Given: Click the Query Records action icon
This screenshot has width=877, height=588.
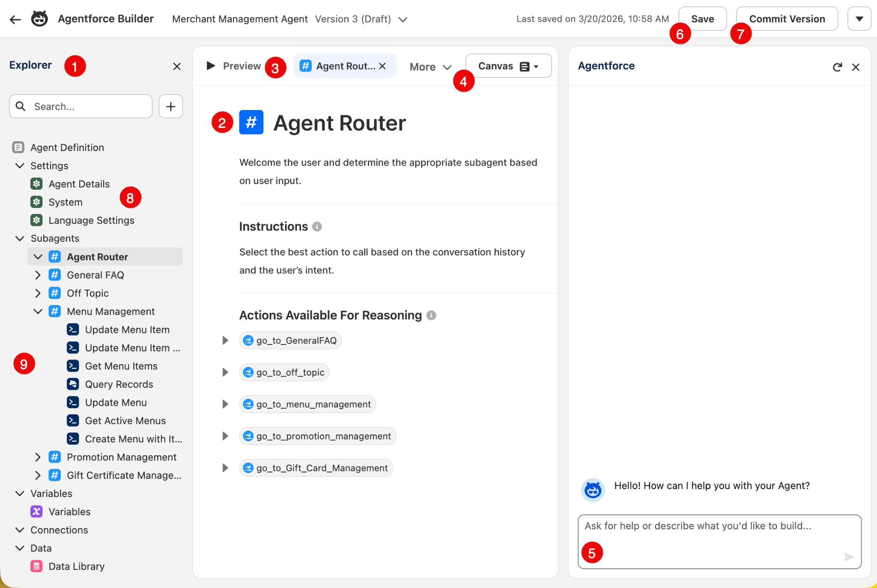Looking at the screenshot, I should click(73, 384).
